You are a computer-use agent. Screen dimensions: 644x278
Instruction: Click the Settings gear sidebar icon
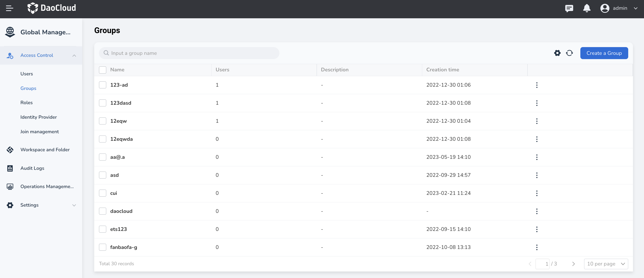[x=10, y=205]
